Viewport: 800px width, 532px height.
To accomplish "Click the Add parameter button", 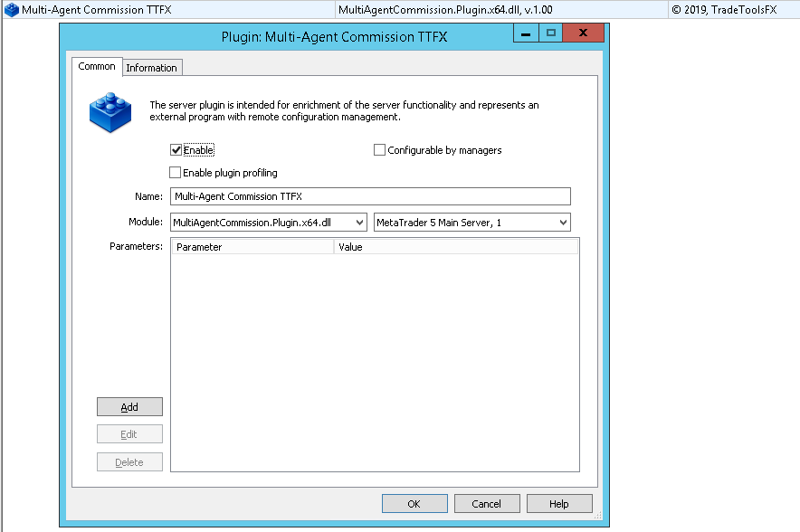I will pos(129,407).
